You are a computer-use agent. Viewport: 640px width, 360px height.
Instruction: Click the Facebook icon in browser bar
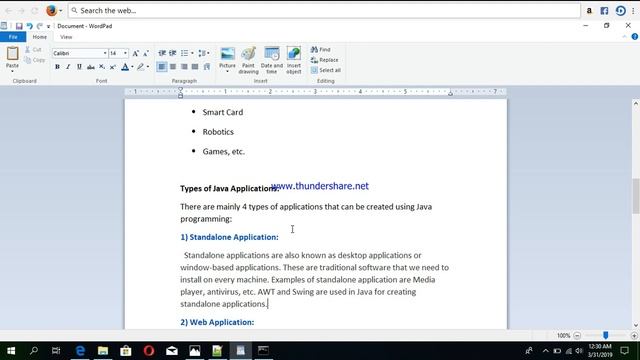click(604, 11)
